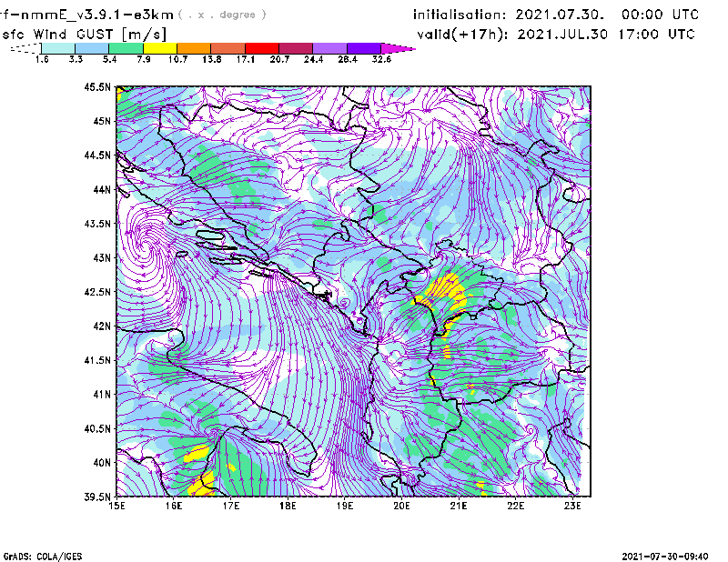Click the green legend swatch 5.4–7.9
The image size is (728, 562).
click(126, 48)
